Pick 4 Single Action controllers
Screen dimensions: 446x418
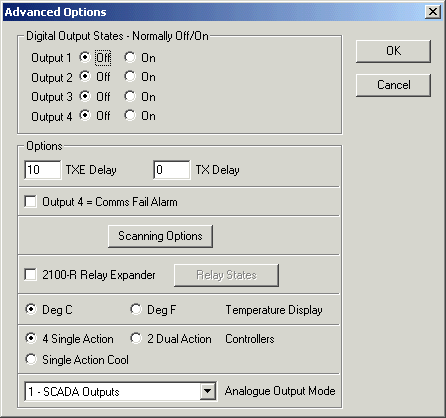click(x=31, y=338)
